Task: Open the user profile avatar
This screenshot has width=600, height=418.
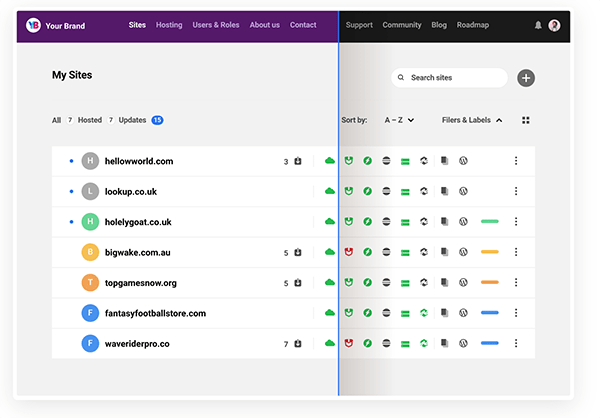Action: coord(555,25)
